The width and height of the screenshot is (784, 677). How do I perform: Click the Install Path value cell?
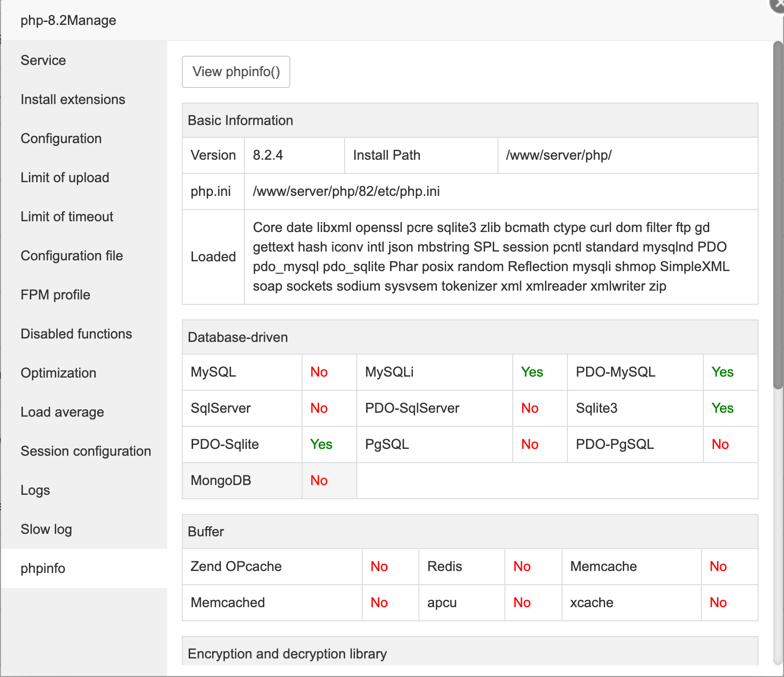[559, 155]
